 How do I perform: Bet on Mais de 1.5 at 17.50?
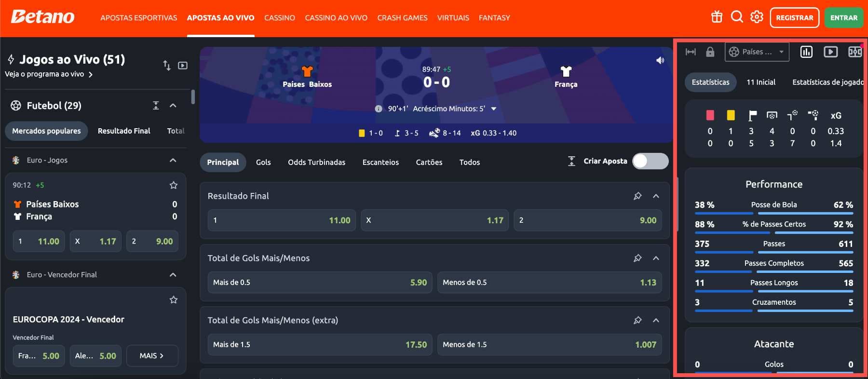tap(320, 345)
